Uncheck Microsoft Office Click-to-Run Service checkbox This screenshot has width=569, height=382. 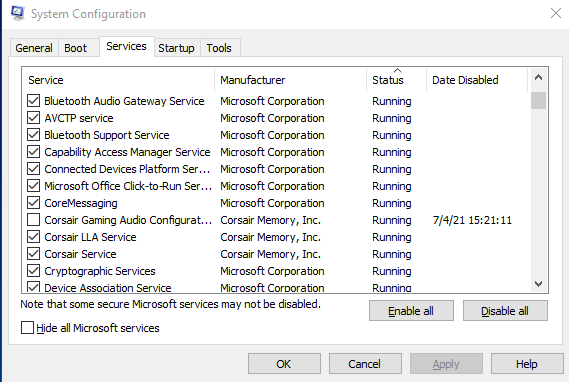33,186
